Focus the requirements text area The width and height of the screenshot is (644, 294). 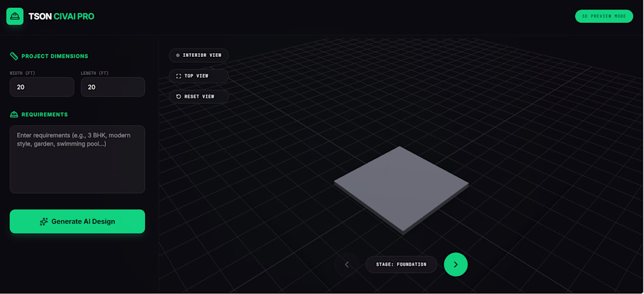(77, 159)
